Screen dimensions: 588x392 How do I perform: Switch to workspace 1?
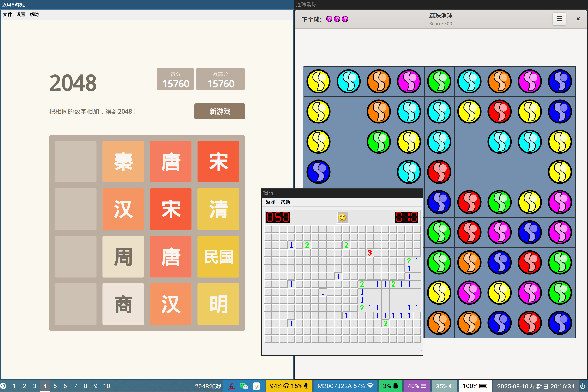point(14,386)
